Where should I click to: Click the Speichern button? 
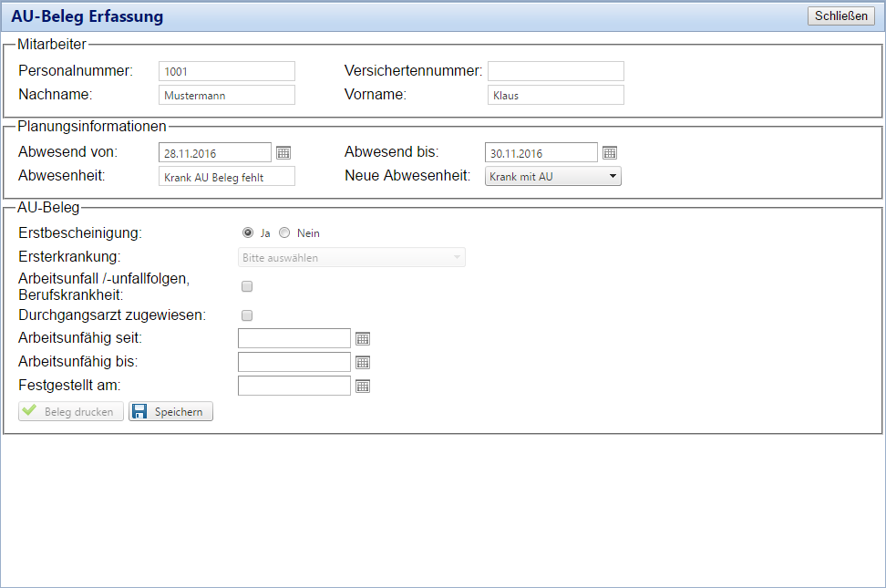(x=170, y=412)
